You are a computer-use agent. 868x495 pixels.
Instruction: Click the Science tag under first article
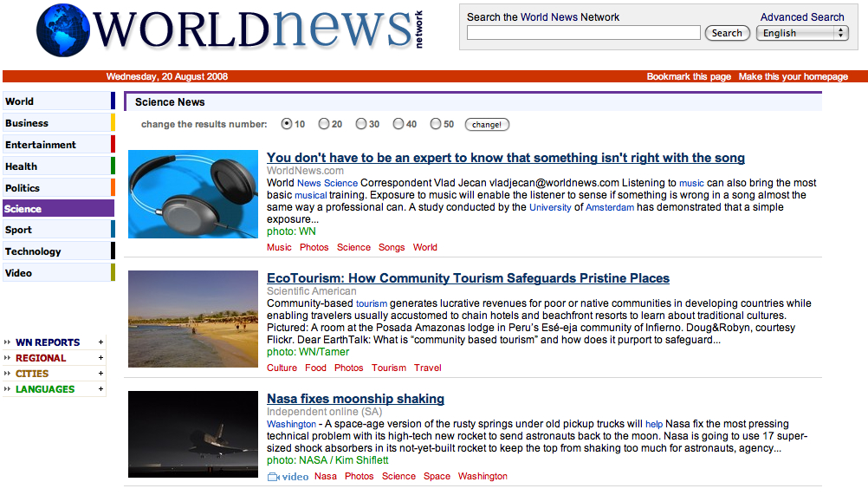pos(353,248)
